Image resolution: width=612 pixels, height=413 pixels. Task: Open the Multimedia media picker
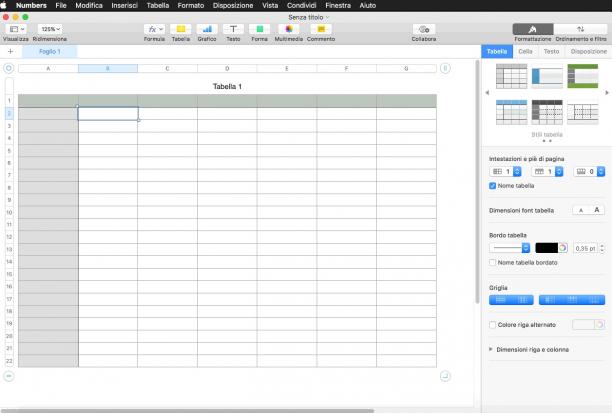tap(289, 29)
